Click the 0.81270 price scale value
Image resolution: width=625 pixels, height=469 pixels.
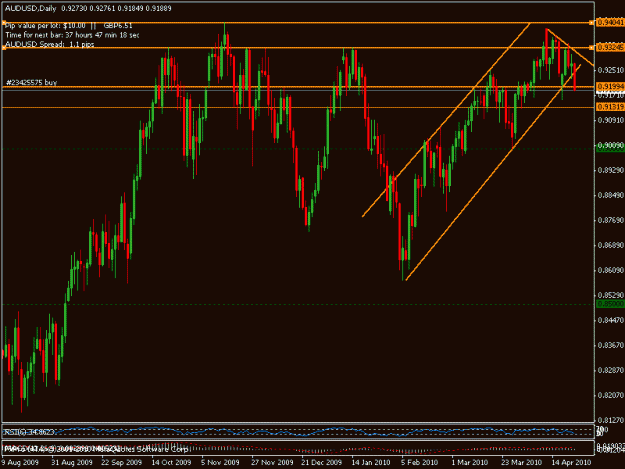coord(611,420)
